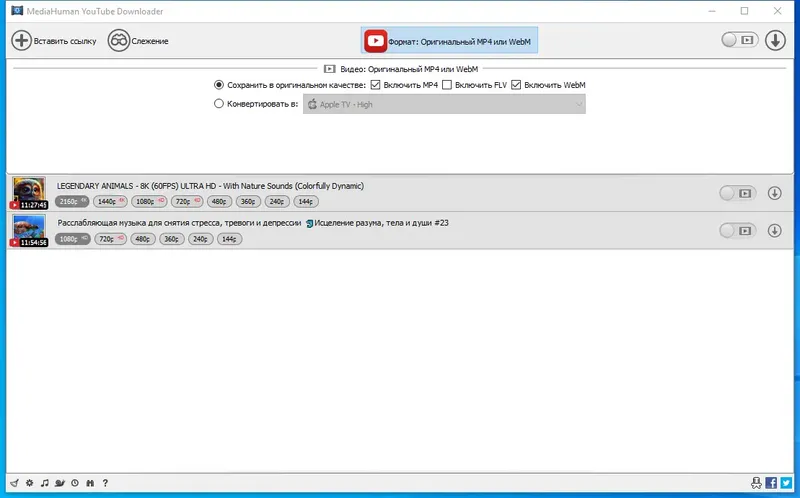Select 240p quality for LEGENDARY ANIMALS
This screenshot has height=498, width=800.
[x=278, y=202]
